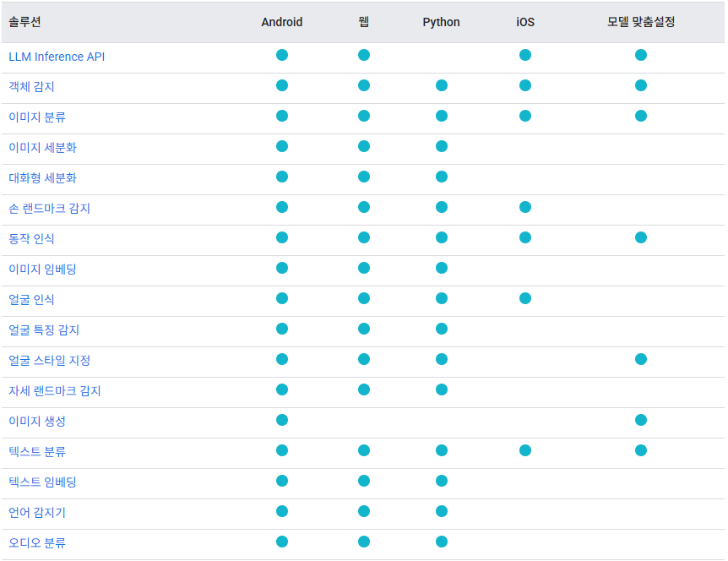
Task: Click the Python dot for 객체 감지
Action: tap(442, 85)
